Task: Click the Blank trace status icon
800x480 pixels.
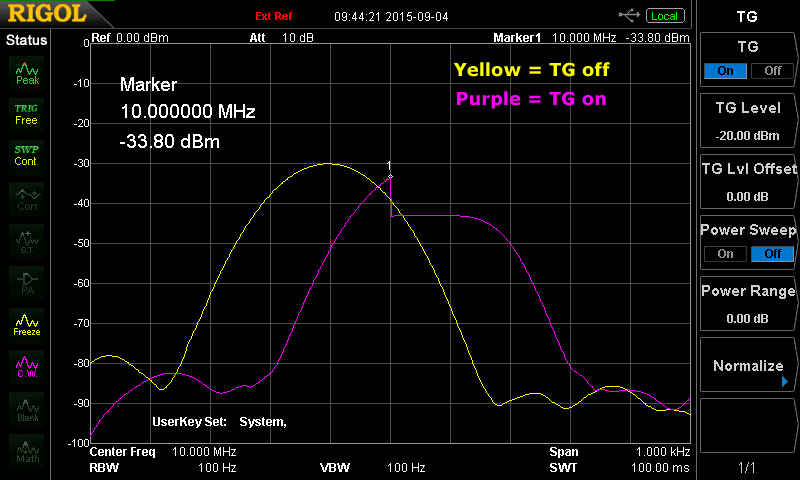Action: pos(27,408)
